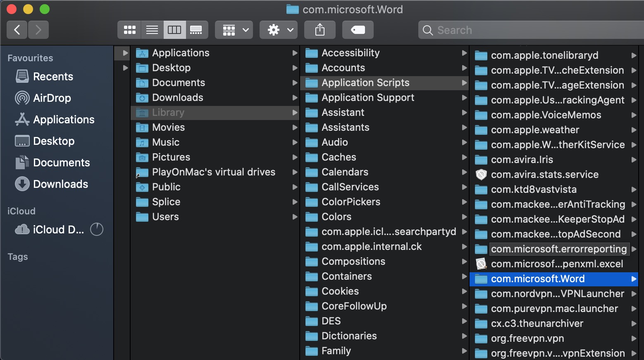
Task: Open the group-by arrangement dropdown
Action: (234, 30)
